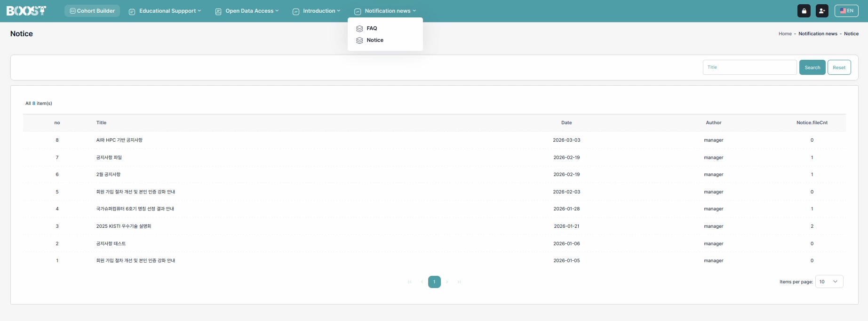868x321 pixels.
Task: Click the next page pagination arrow
Action: [x=447, y=282]
